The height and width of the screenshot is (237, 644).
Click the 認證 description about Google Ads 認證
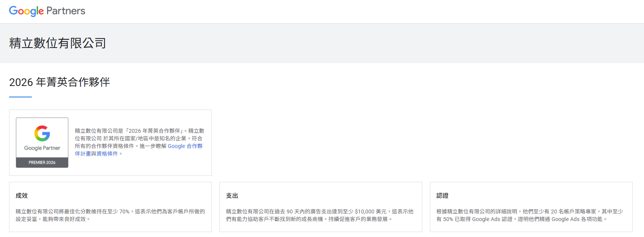point(529,215)
